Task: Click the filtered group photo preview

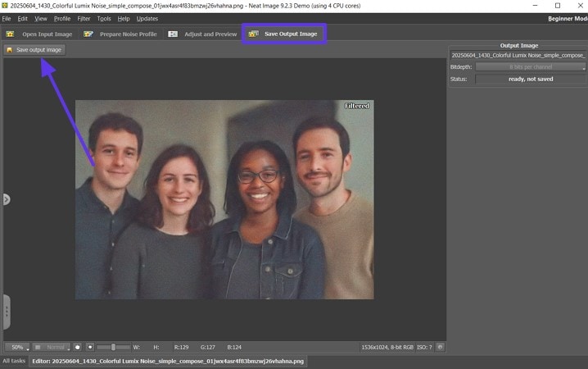Action: [x=224, y=199]
